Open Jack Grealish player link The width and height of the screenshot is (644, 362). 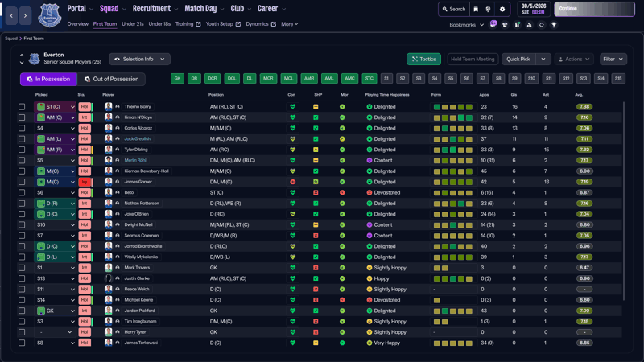137,138
